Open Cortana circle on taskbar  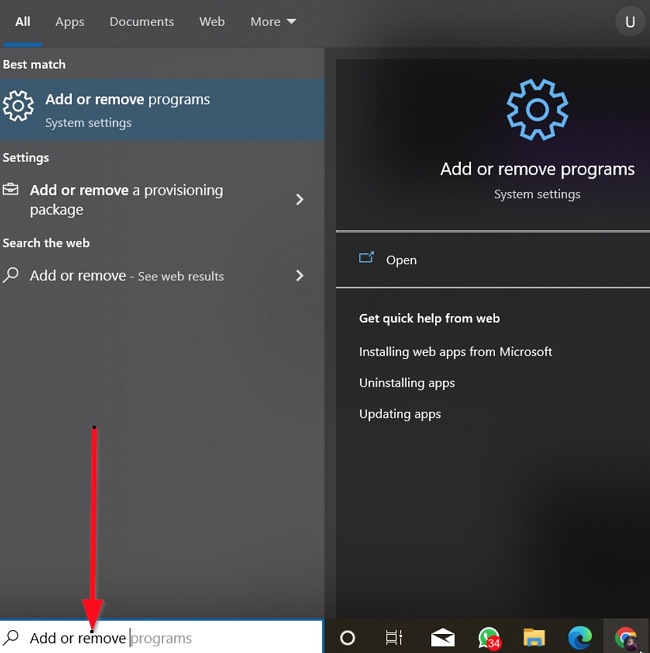point(347,638)
